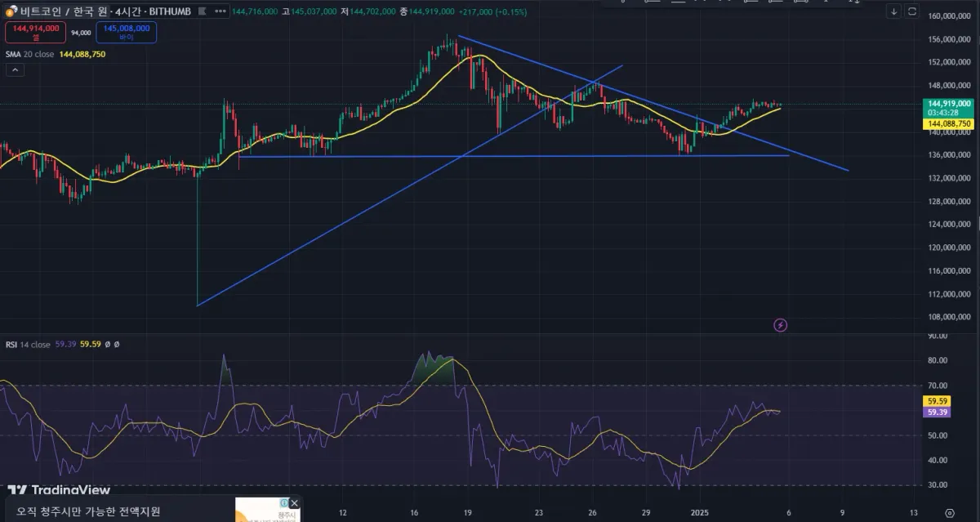The height and width of the screenshot is (522, 980).
Task: Select the RSI 14 close indicator label
Action: [29, 345]
